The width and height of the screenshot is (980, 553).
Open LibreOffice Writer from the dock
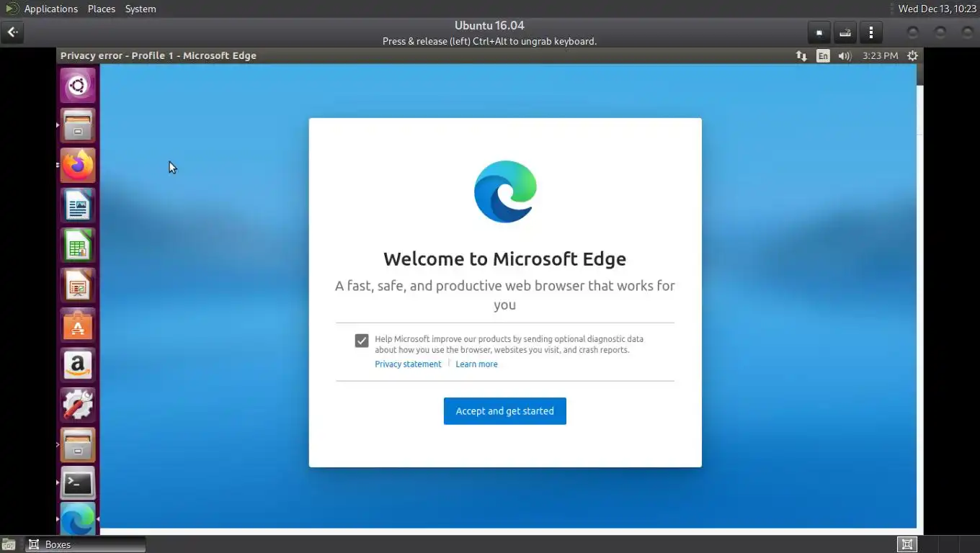click(78, 206)
